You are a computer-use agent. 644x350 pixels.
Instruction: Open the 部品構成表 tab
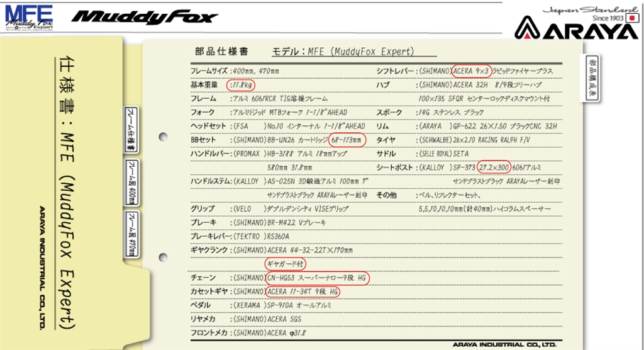click(x=592, y=78)
